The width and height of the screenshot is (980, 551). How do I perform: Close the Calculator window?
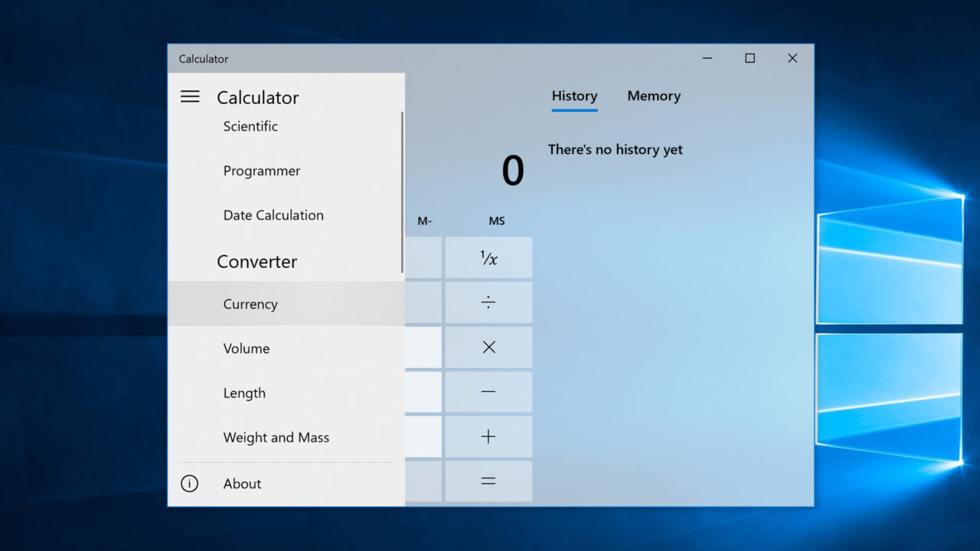(x=792, y=58)
